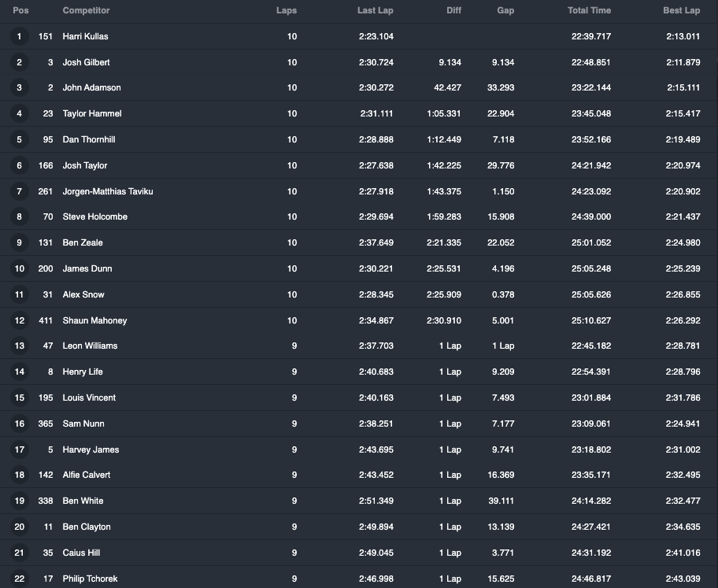This screenshot has width=718, height=588.
Task: Sort by the Competitor column header
Action: (86, 10)
